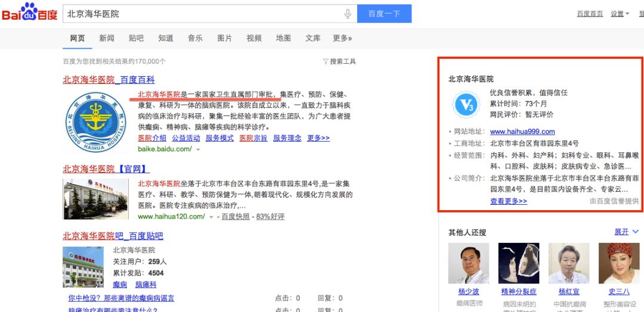Click the search box containing 北京海华医院
The height and width of the screenshot is (312, 644).
tap(209, 14)
